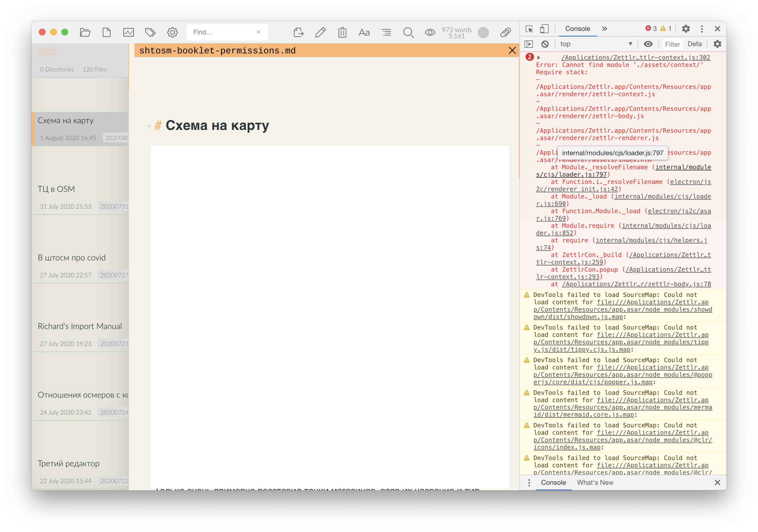The image size is (758, 532).
Task: Open zettlr-context.js:293 link
Action: point(623,273)
